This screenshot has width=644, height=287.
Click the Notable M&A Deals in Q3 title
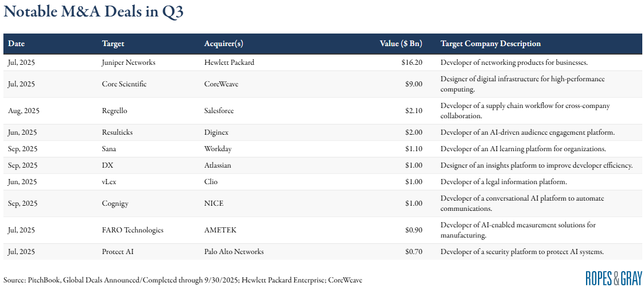click(x=93, y=13)
